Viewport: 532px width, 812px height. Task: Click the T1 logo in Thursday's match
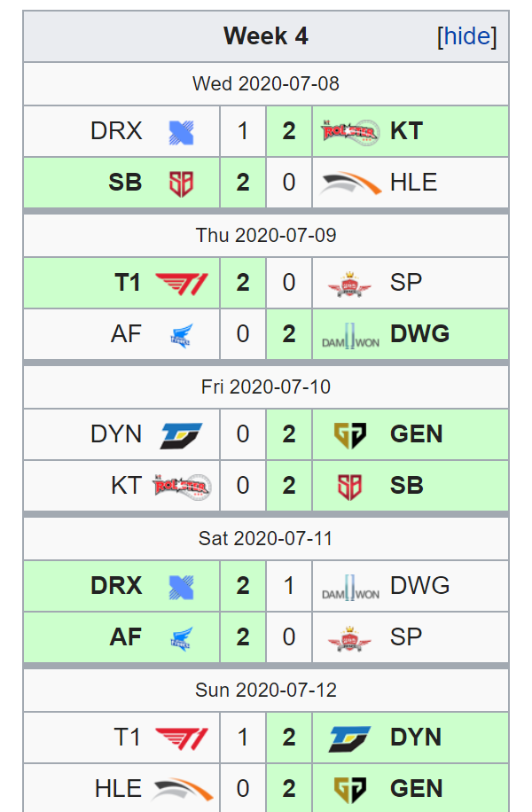pyautogui.click(x=181, y=284)
